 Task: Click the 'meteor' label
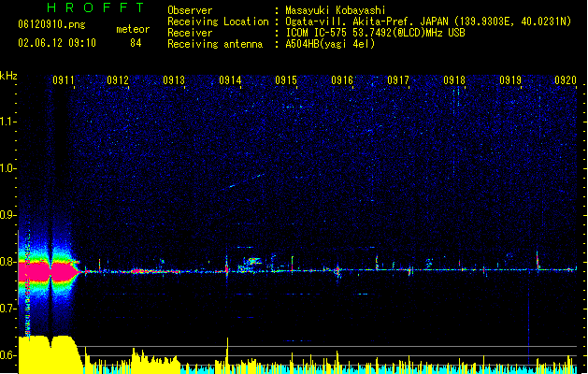coord(133,29)
